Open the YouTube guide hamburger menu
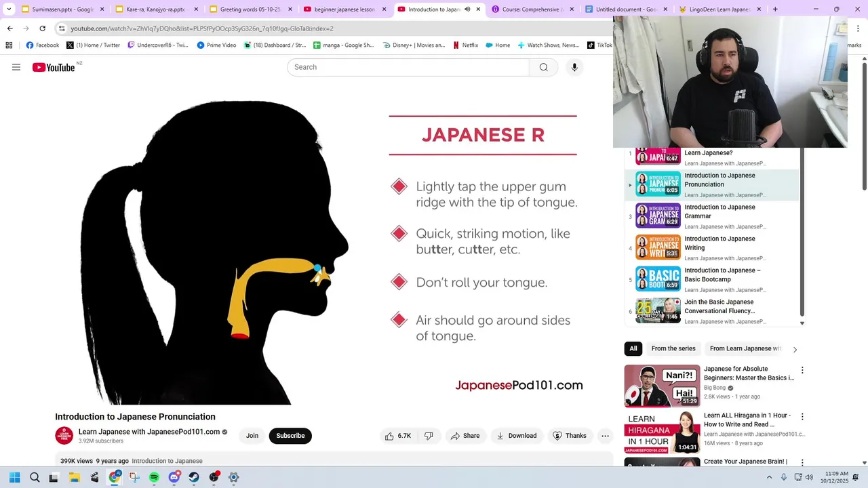This screenshot has width=868, height=488. click(16, 67)
